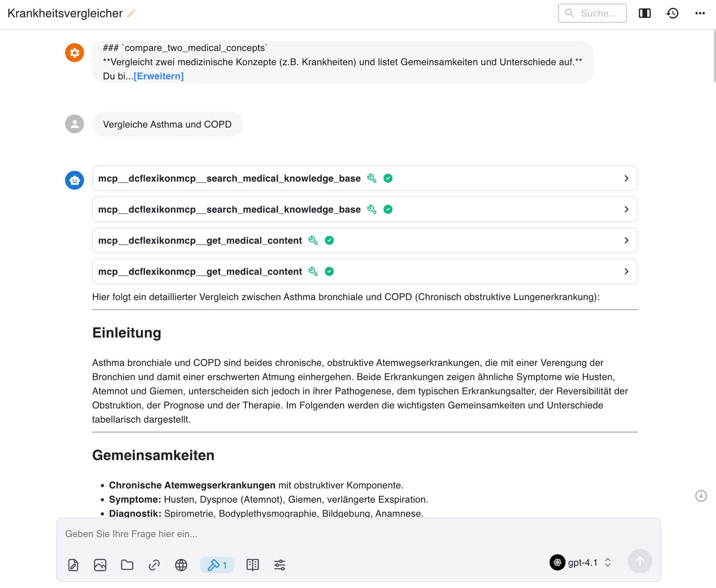Viewport: 716px width, 588px height.
Task: Open the folder attachment icon
Action: 127,565
